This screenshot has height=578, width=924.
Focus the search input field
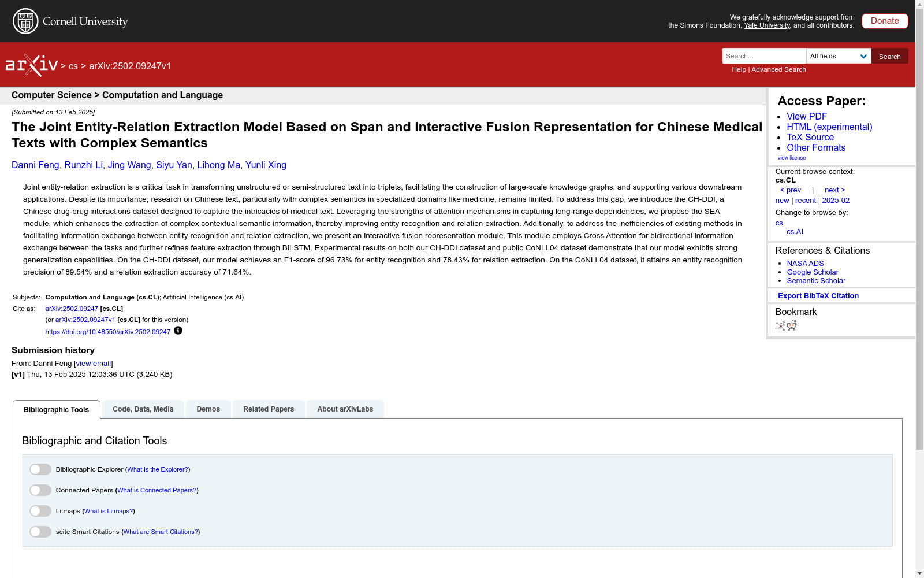click(x=764, y=56)
